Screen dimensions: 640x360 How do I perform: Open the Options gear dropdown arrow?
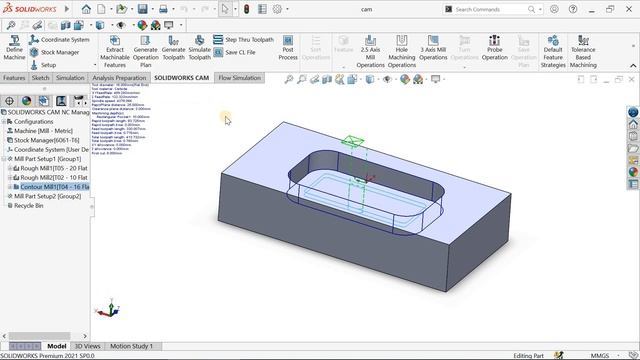[x=287, y=9]
